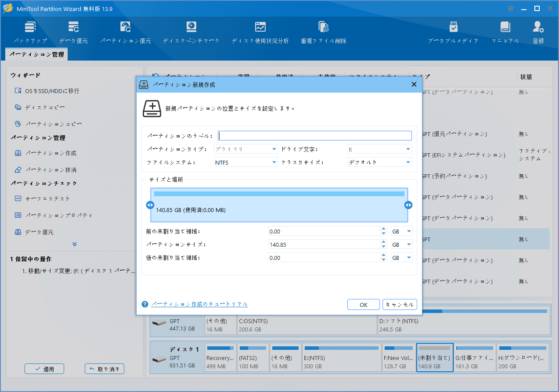Open the バックアップ (Backup) tool
The height and width of the screenshot is (392, 559).
click(30, 32)
